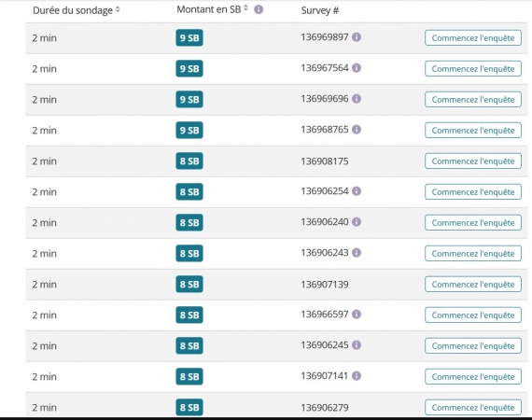This screenshot has width=532, height=420.
Task: Start survey 136969897 with Commencez l'enquête
Action: tap(473, 38)
